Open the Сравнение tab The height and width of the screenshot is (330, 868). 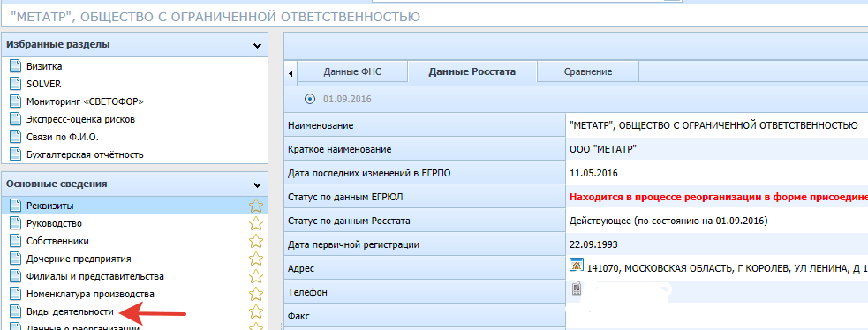pos(588,72)
